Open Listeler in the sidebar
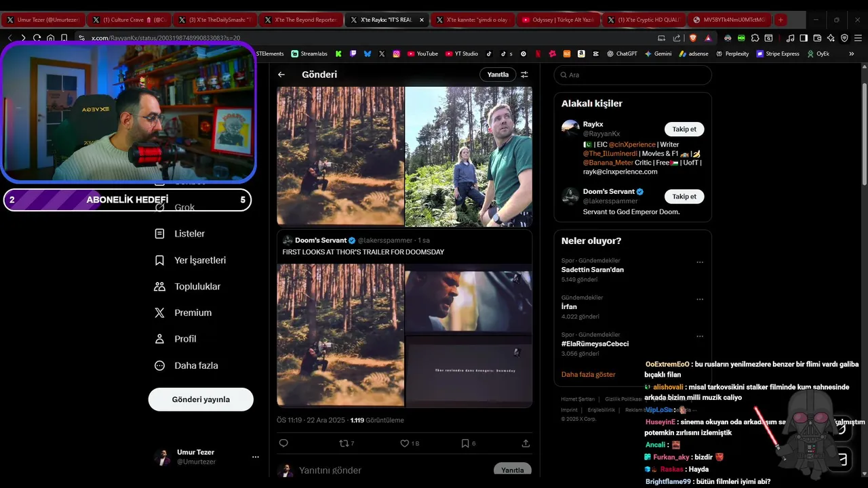Viewport: 868px width, 488px height. pyautogui.click(x=180, y=234)
